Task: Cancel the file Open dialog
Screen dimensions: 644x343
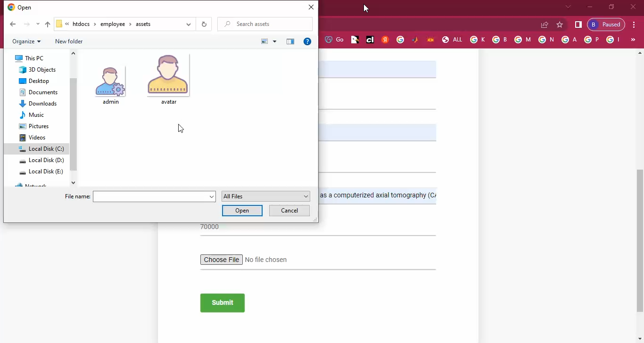Action: click(x=289, y=211)
